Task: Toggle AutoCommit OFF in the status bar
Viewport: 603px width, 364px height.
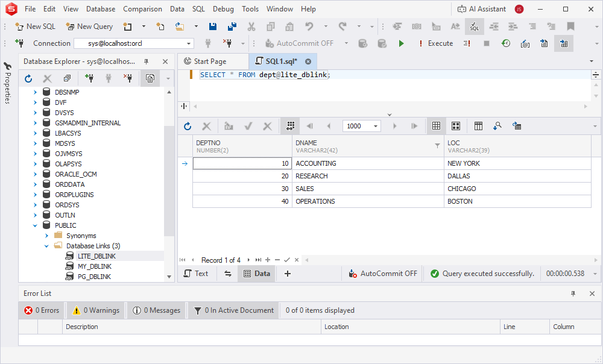Action: [389, 273]
